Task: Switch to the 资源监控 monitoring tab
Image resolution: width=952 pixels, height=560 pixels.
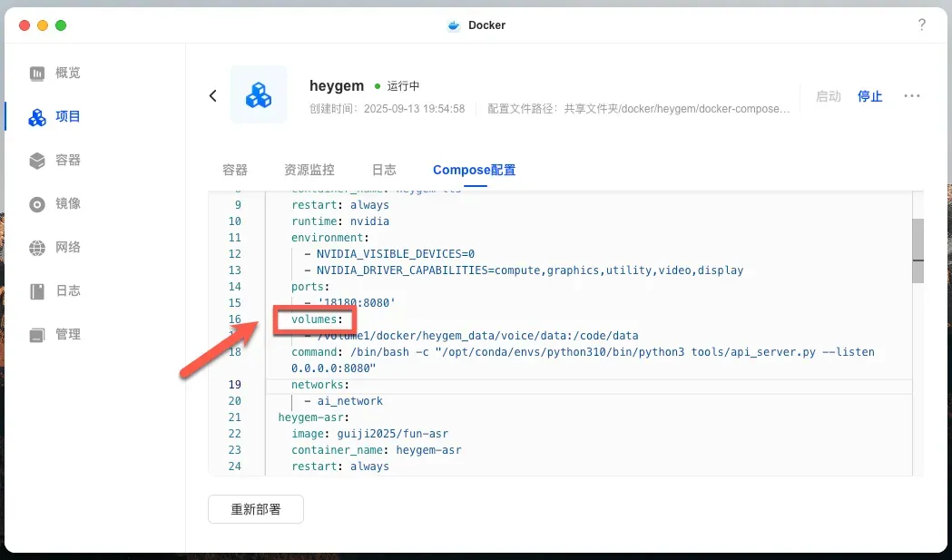Action: point(309,170)
